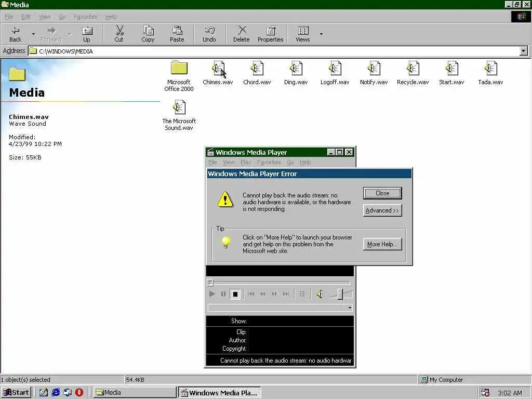Viewport: 532px width, 399px height.
Task: Expand the Views dropdown arrow
Action: [x=321, y=34]
